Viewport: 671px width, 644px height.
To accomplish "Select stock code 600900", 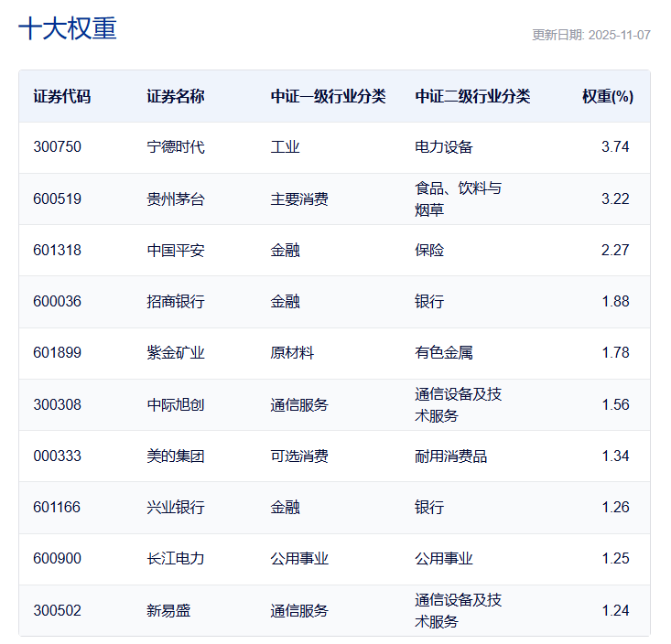I will click(x=58, y=559).
